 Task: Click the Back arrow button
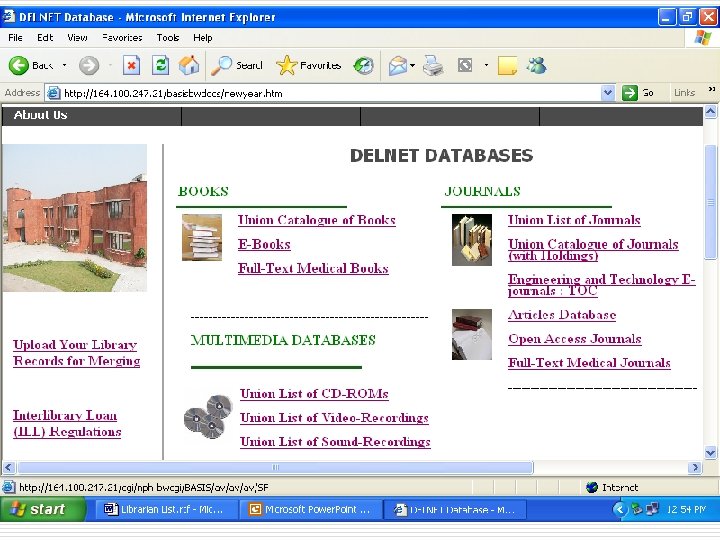(x=19, y=66)
